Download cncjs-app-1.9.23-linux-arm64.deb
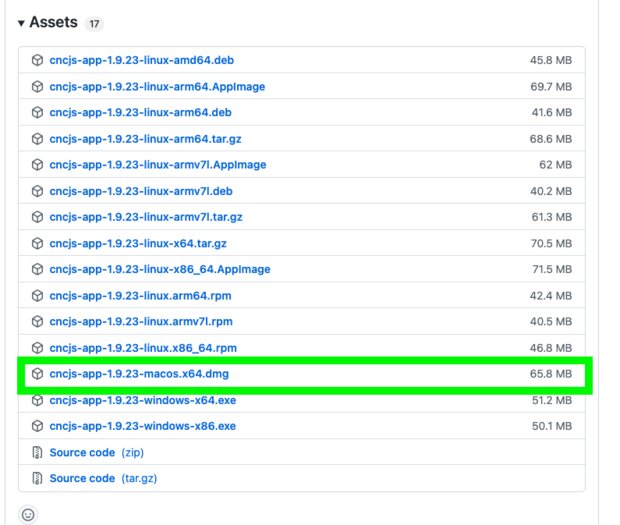 [x=140, y=112]
